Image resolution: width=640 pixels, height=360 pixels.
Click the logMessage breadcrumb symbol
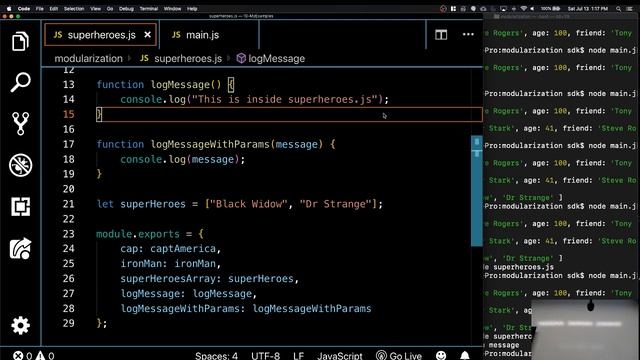271,58
